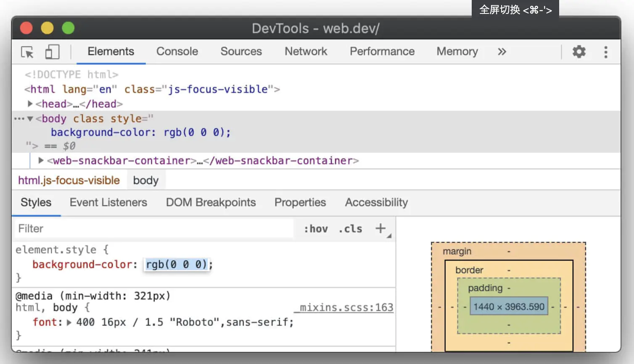Open the _mixins.scss:163 source link
Image resolution: width=634 pixels, height=364 pixels.
(x=346, y=308)
